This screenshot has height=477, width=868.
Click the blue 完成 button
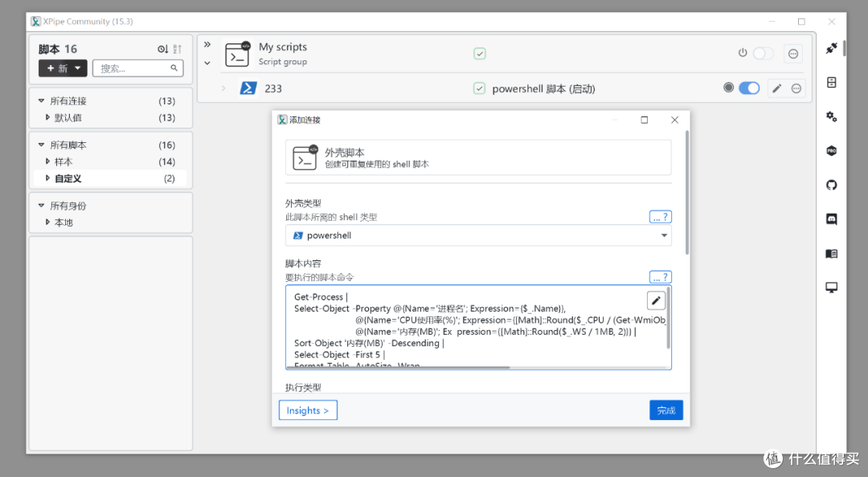click(666, 410)
